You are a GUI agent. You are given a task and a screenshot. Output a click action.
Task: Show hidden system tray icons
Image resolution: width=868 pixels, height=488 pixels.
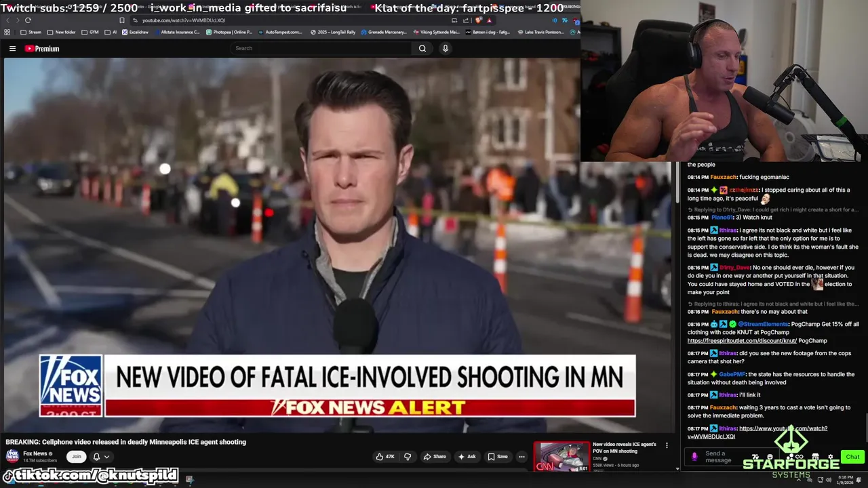coord(799,480)
